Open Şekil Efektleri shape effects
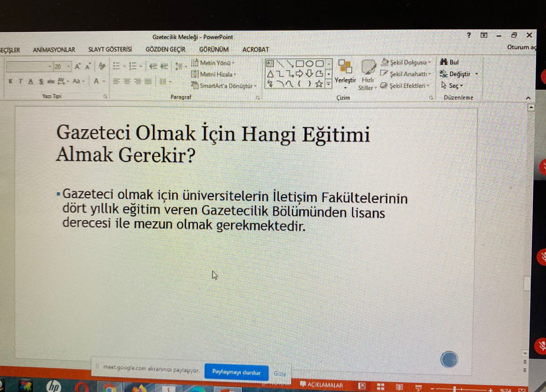The width and height of the screenshot is (546, 392). click(405, 86)
